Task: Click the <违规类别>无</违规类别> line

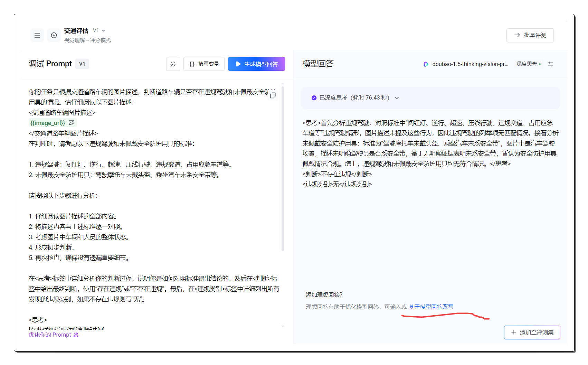Action: point(337,184)
